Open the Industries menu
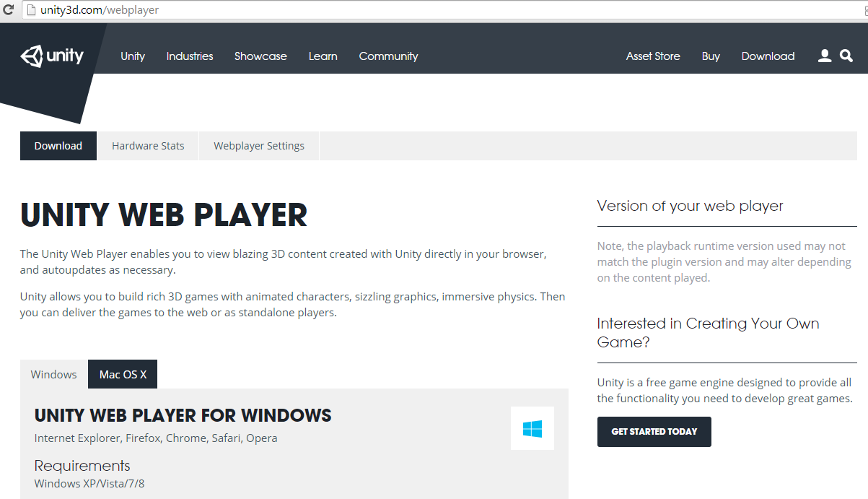This screenshot has width=868, height=499. 190,56
